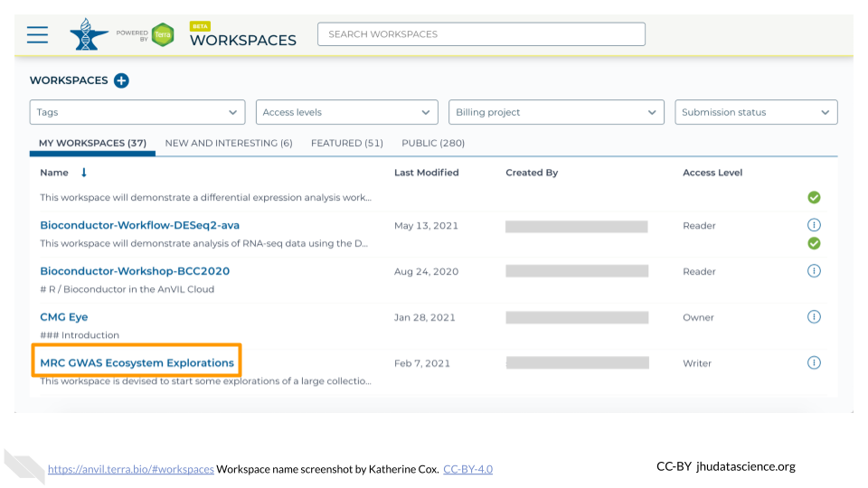Follow the anvil.terra.bio workspaces link
868x488 pixels.
(x=130, y=469)
